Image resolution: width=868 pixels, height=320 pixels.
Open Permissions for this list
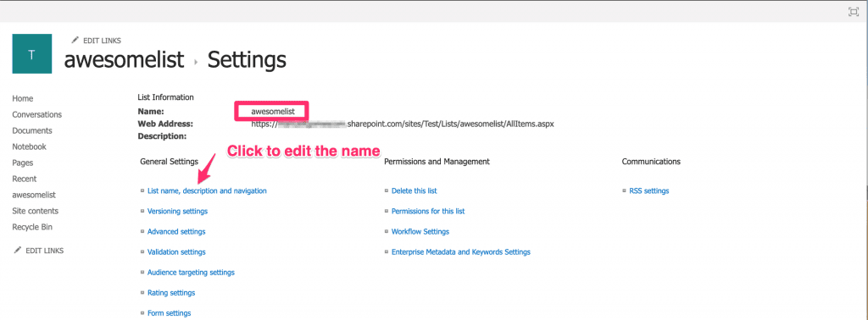pos(428,211)
